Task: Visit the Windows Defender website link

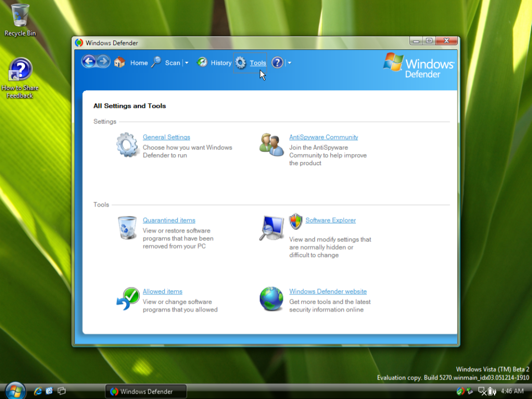Action: (x=328, y=292)
